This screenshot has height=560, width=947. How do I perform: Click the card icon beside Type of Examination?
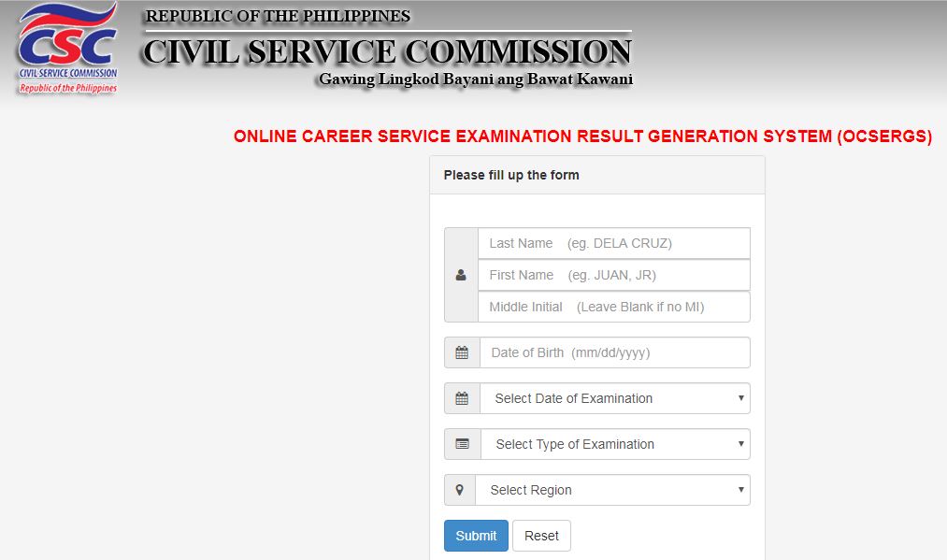[462, 444]
